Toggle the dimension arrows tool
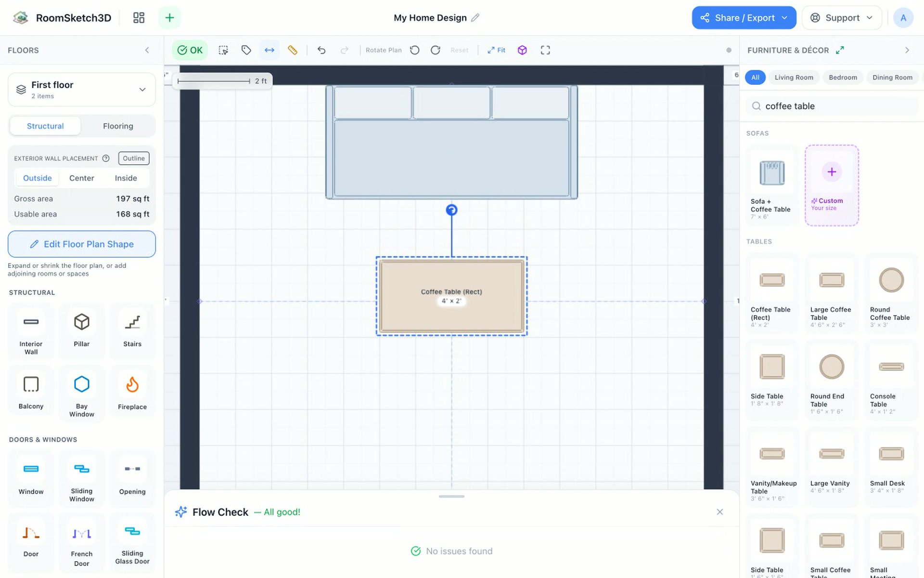The height and width of the screenshot is (578, 924). 269,50
